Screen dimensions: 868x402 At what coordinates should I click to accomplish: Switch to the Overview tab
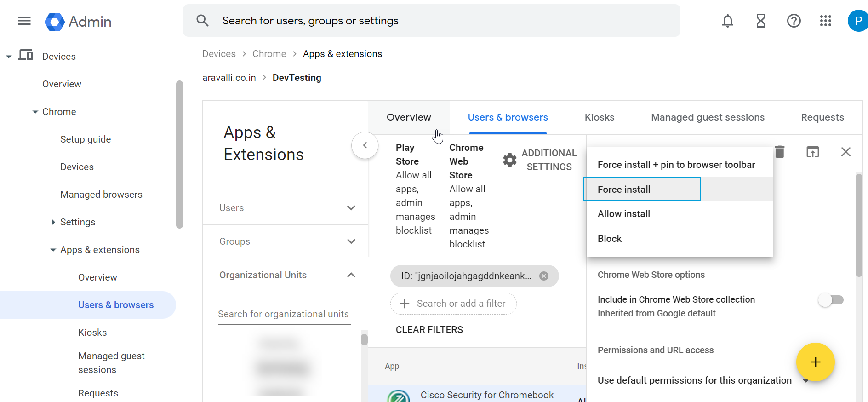click(409, 117)
